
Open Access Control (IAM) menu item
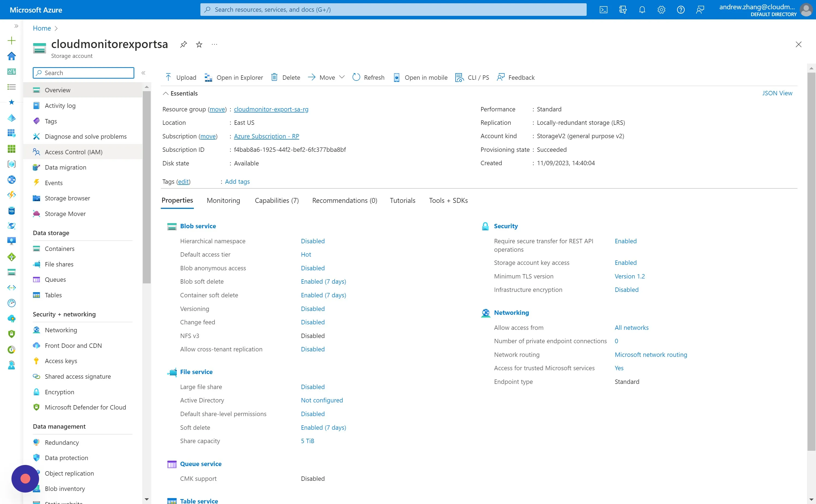coord(83,152)
